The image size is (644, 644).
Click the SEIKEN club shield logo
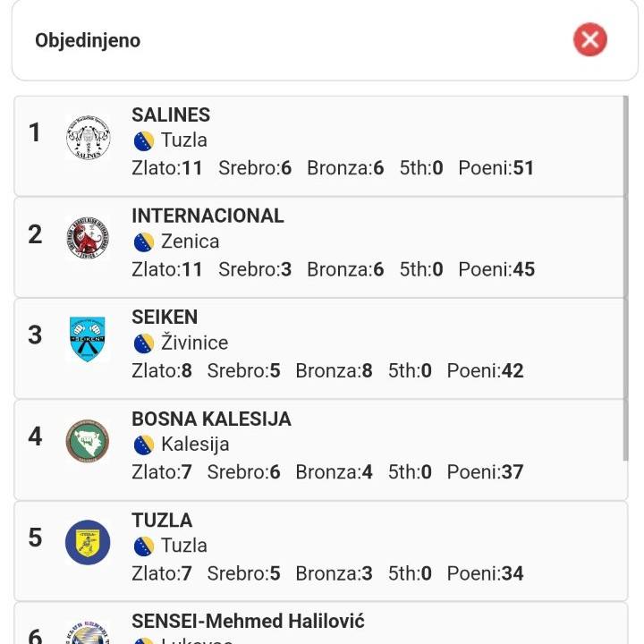88,340
